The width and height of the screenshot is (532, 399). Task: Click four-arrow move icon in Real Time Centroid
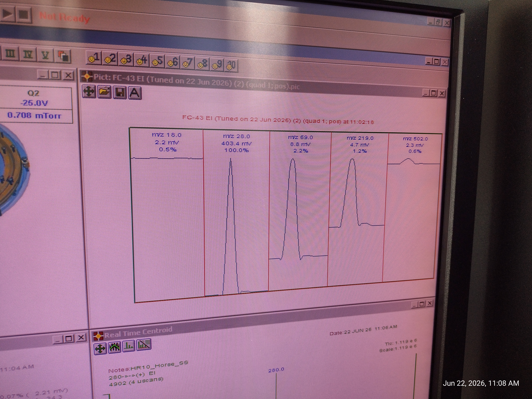[100, 348]
